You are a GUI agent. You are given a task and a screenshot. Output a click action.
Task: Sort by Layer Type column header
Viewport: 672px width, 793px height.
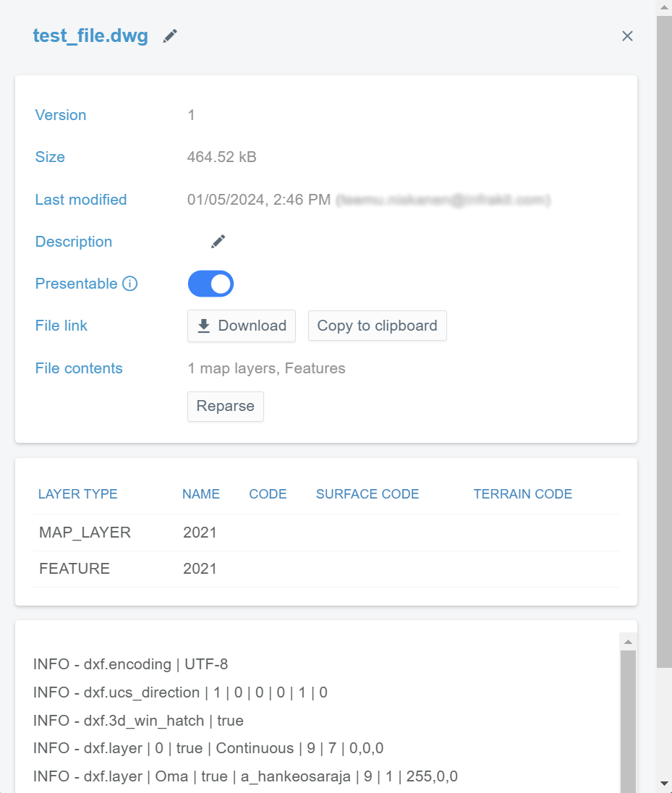coord(77,494)
